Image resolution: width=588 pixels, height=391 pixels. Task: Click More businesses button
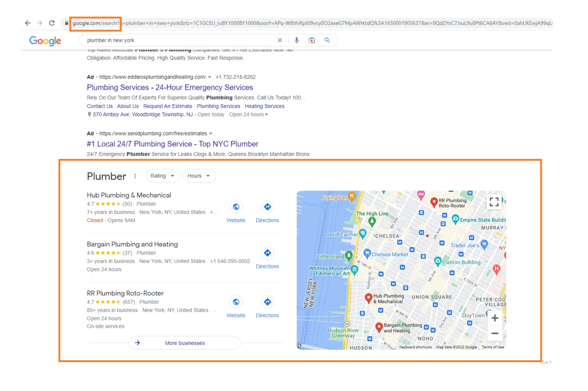tap(185, 343)
